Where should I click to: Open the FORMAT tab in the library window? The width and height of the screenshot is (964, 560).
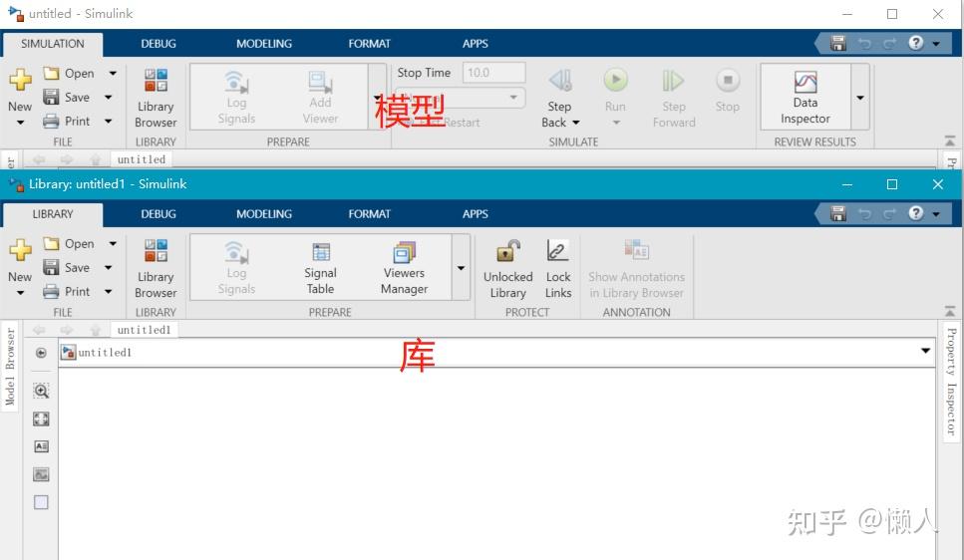pyautogui.click(x=369, y=214)
